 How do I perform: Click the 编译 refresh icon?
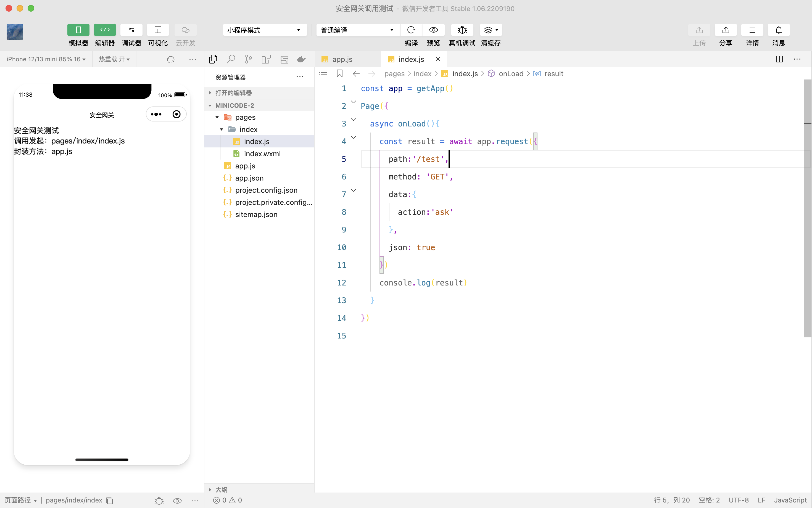411,30
